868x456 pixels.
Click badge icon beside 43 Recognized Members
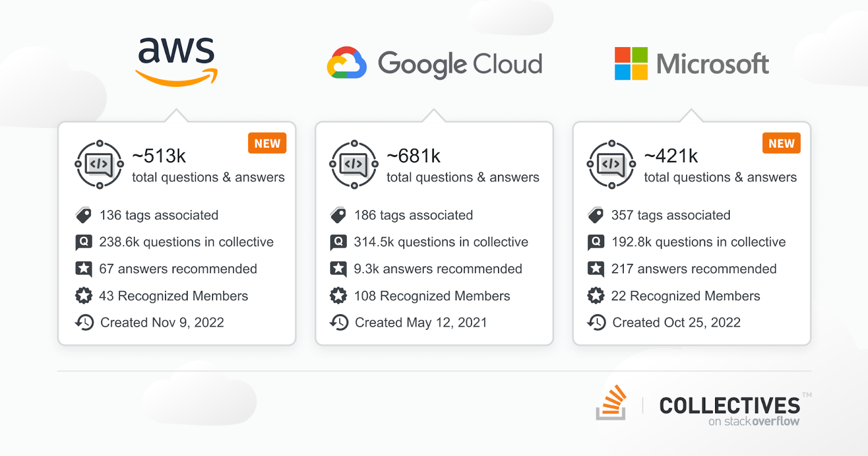click(84, 296)
